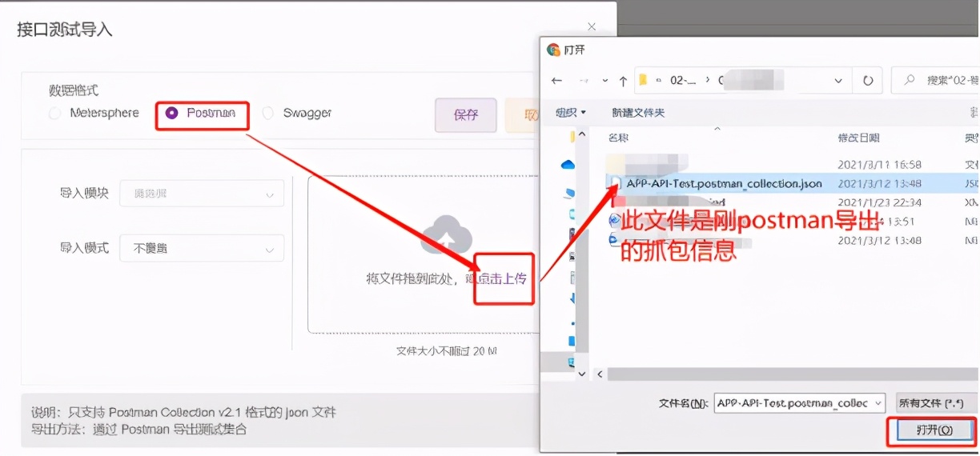Image resolution: width=980 pixels, height=456 pixels.
Task: Click 新建文件夹 new folder button
Action: [638, 113]
